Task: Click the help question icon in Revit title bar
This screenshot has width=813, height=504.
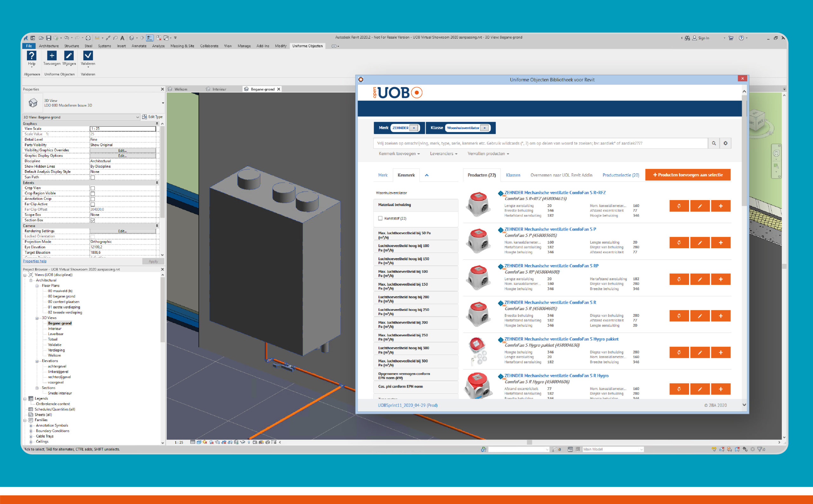Action: [741, 38]
